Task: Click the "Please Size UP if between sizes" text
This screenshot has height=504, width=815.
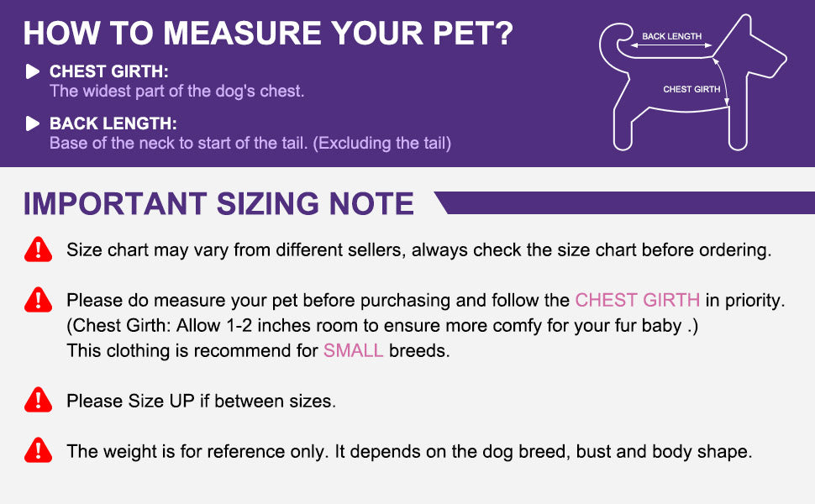Action: 201,401
